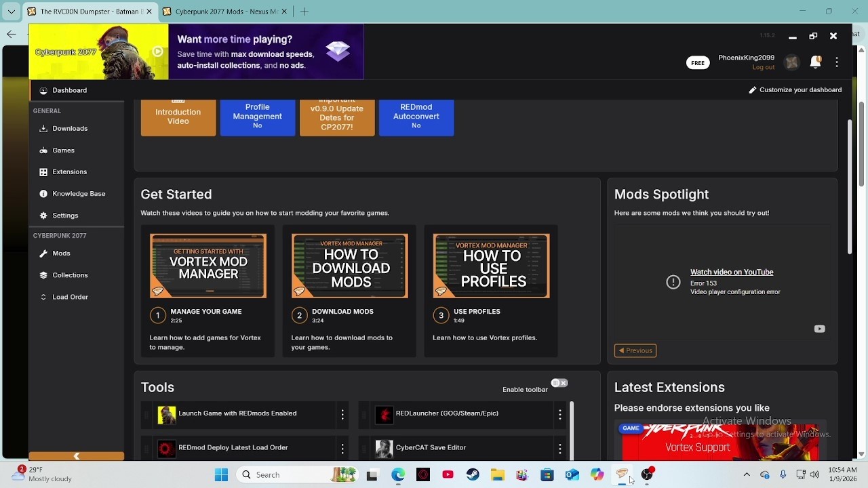The image size is (868, 488).
Task: Open the browser tab list dropdown arrow
Action: [11, 12]
